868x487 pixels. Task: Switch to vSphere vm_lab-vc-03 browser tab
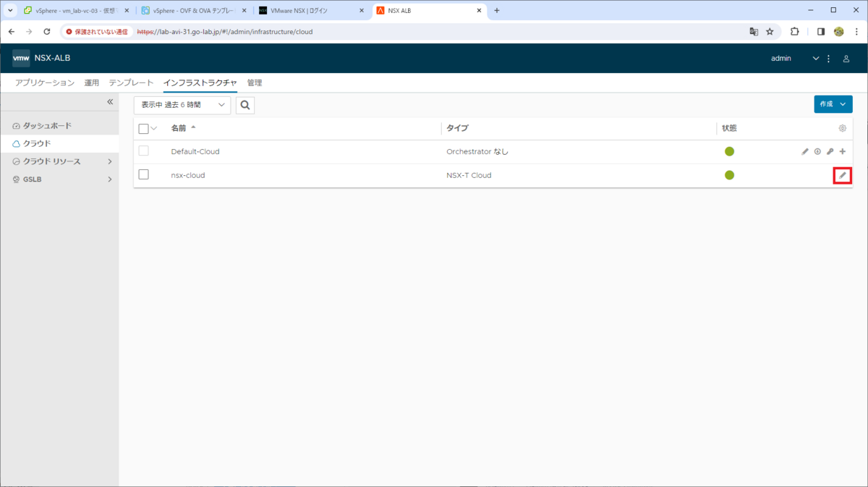[77, 10]
